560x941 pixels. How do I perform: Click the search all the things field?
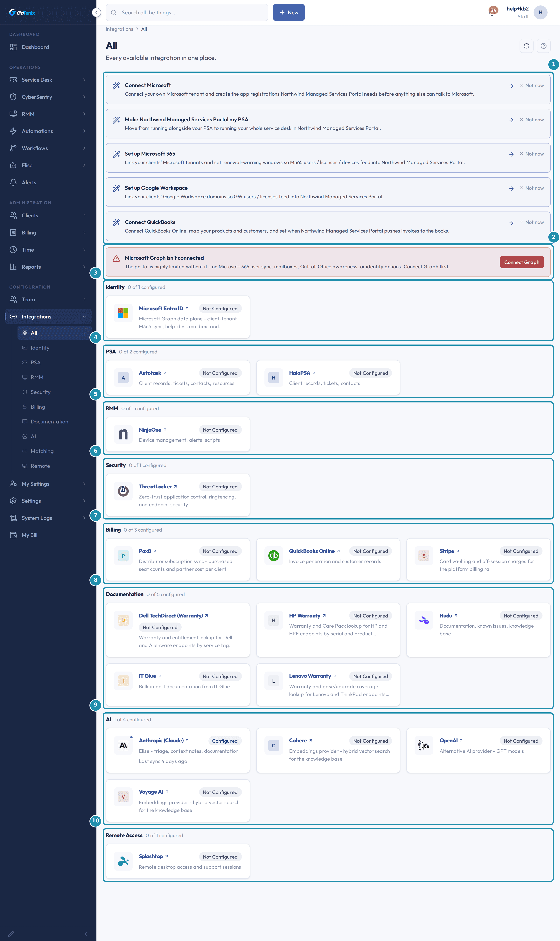[187, 12]
